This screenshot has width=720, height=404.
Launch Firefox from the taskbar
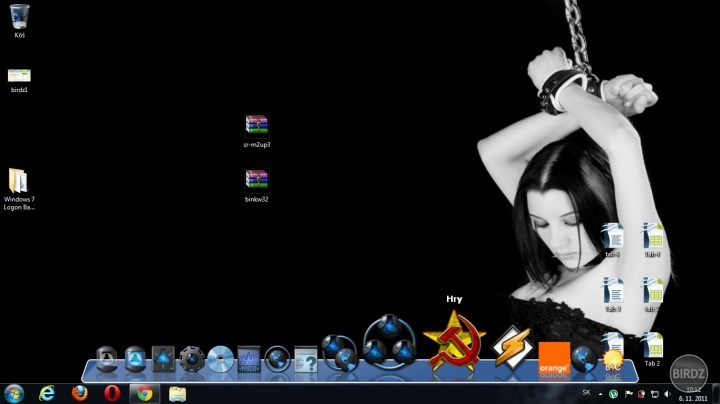pyautogui.click(x=79, y=394)
